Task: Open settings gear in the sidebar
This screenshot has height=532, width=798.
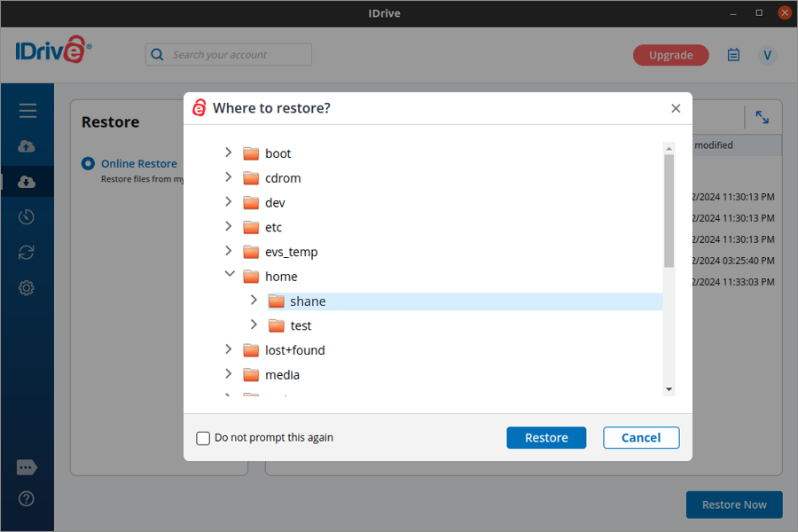Action: (27, 288)
